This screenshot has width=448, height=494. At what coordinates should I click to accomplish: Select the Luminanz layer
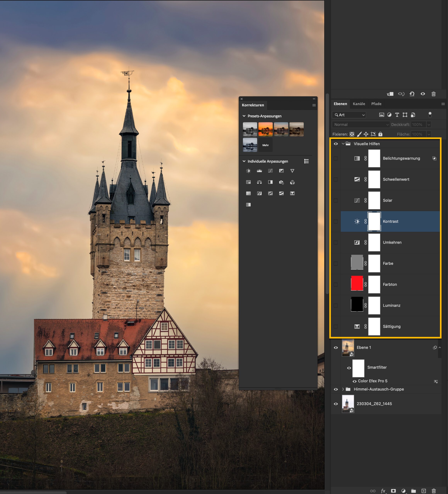coord(391,305)
